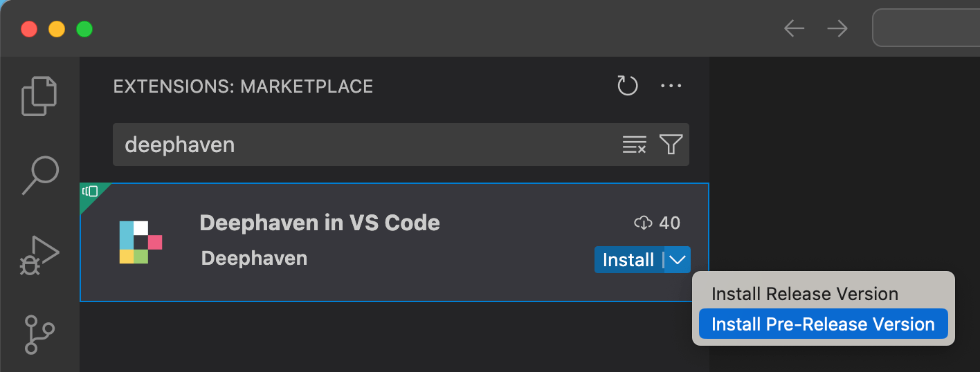Click the green pre-release corner badge
This screenshot has height=372, width=980.
[x=90, y=192]
